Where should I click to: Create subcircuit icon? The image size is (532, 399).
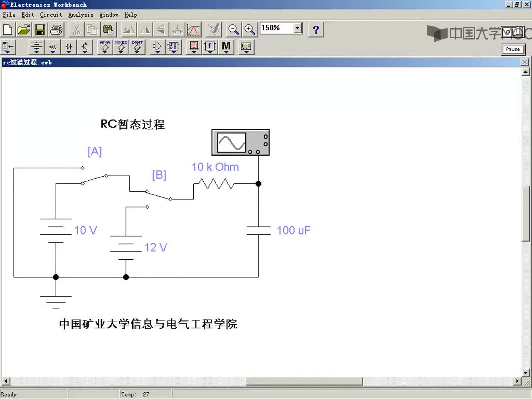(x=177, y=30)
